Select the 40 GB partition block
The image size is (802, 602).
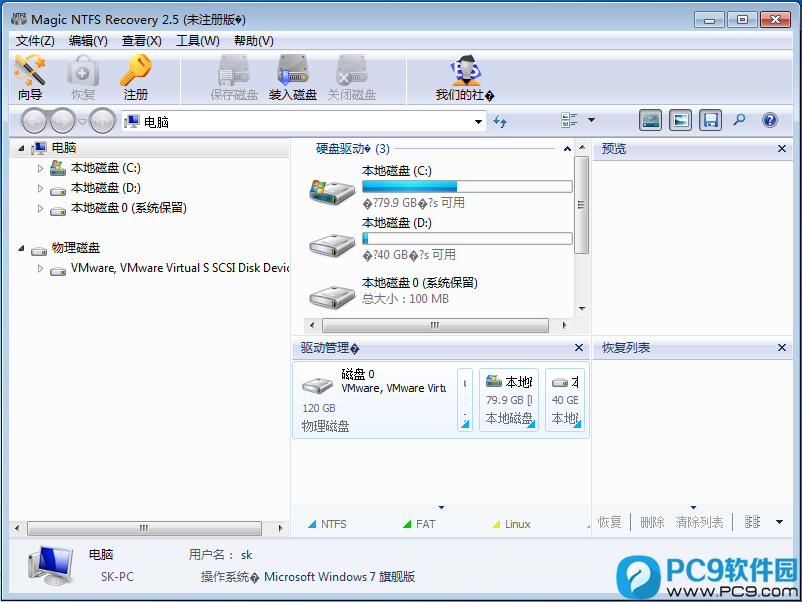click(565, 400)
